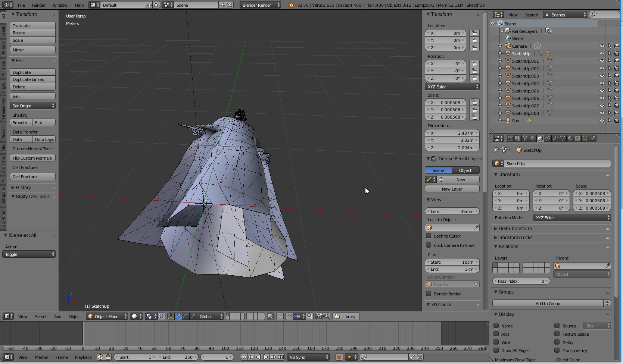Viewport: 623px width, 364px height.
Task: Click the Duplicate Linked button
Action: click(x=33, y=79)
